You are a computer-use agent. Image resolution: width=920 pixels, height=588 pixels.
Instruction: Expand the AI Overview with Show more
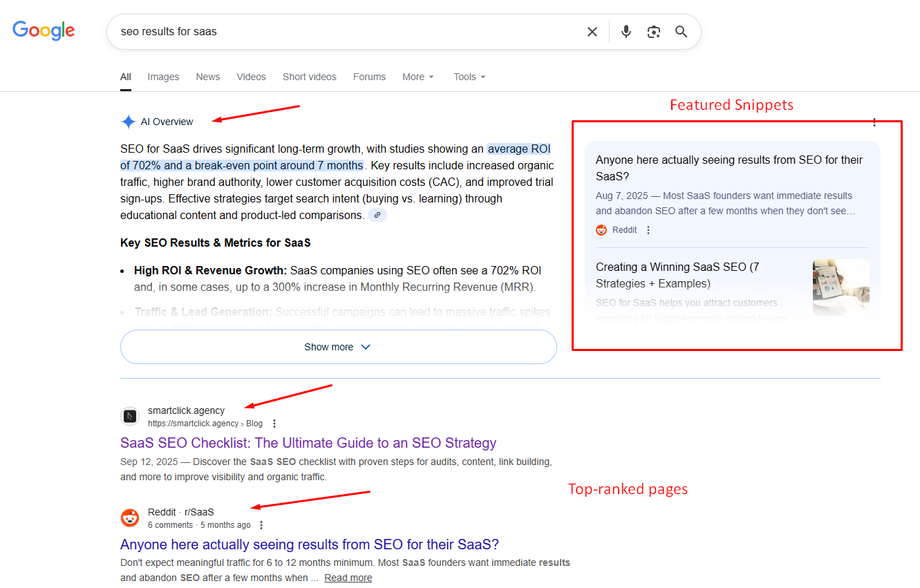point(338,347)
